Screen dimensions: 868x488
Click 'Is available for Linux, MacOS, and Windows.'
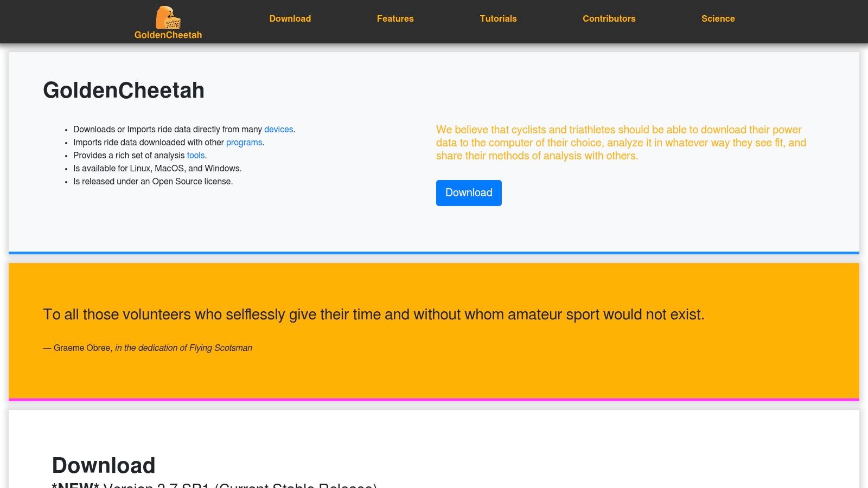point(157,169)
